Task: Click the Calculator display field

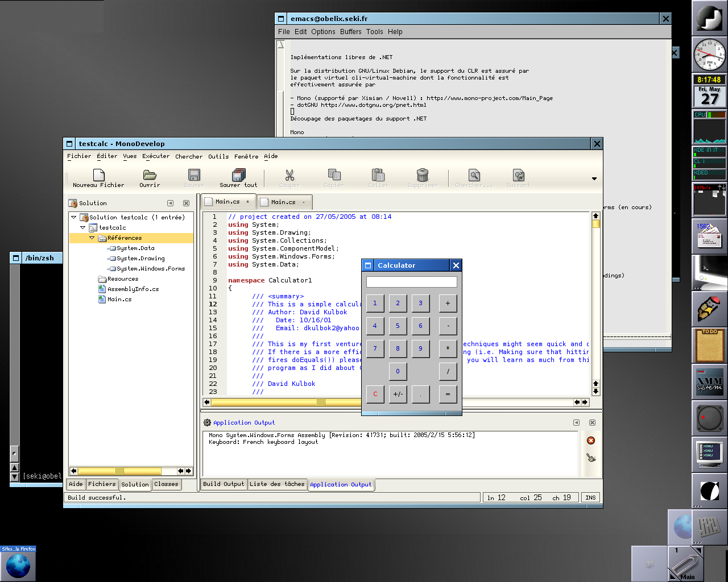Action: tap(412, 282)
